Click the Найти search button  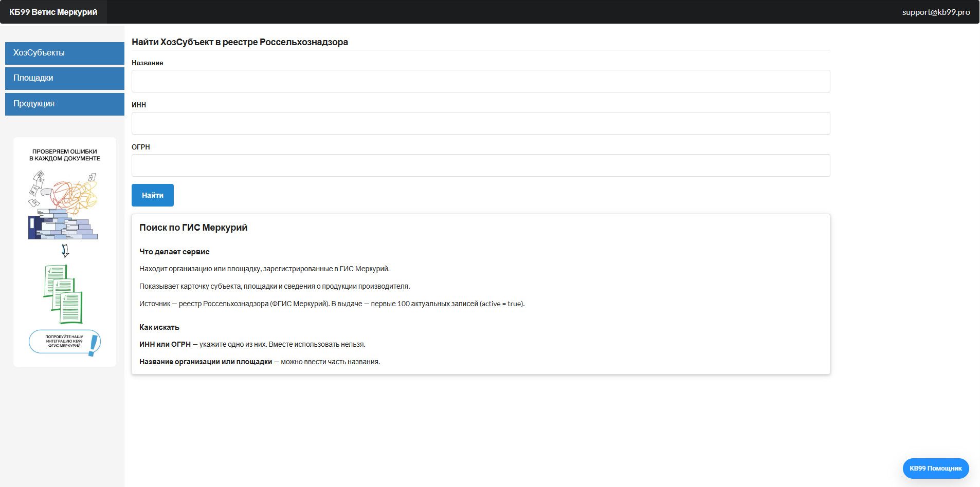tap(153, 195)
